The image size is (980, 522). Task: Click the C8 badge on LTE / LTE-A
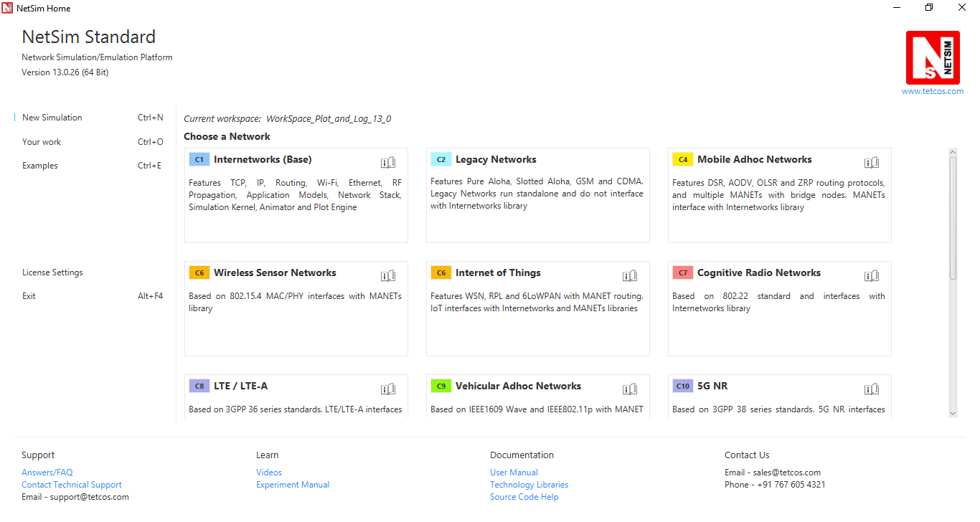[199, 386]
